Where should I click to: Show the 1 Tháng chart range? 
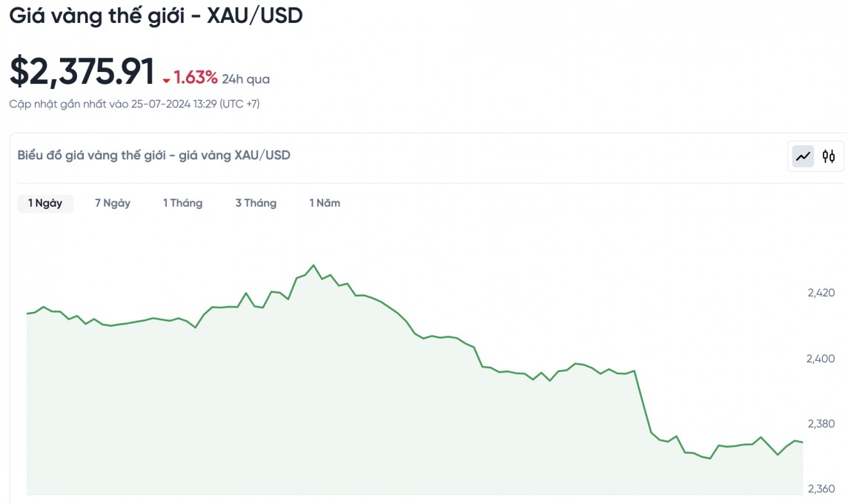tap(182, 203)
